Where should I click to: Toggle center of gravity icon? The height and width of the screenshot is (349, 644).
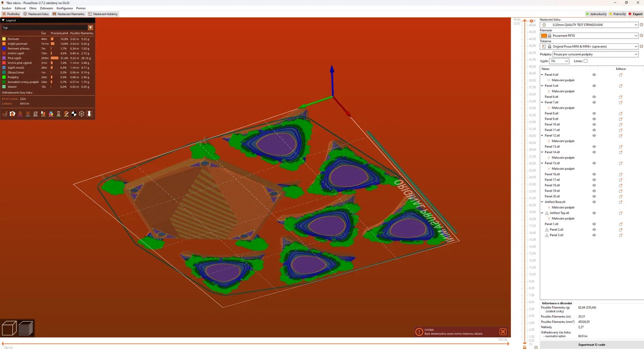click(74, 114)
